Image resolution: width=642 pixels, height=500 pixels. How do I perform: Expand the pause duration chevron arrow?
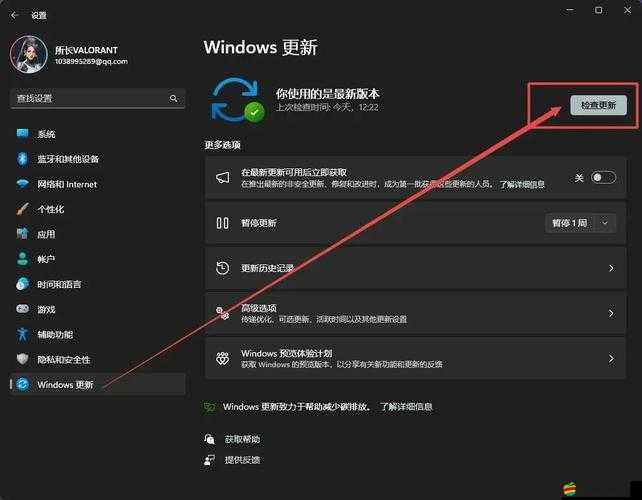(605, 223)
